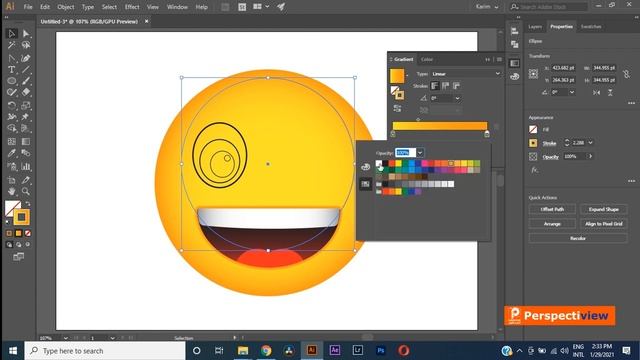640x360 pixels.
Task: Select the Blend tool
Action: [x=26, y=153]
